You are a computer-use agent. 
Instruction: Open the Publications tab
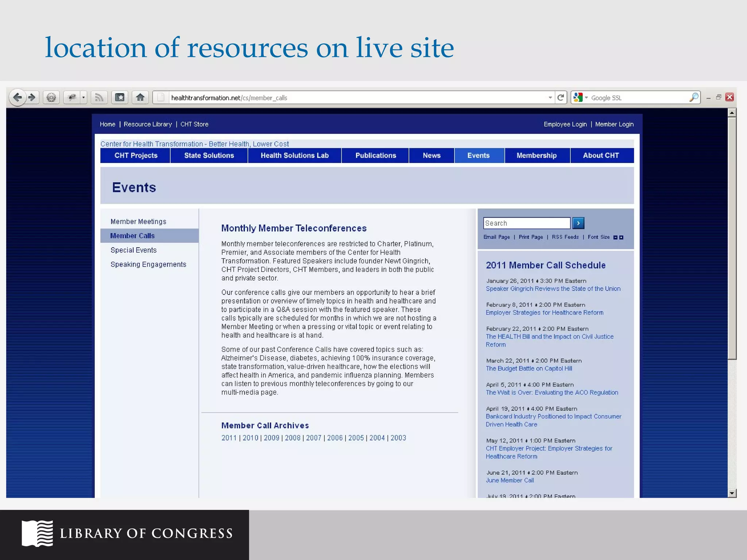pyautogui.click(x=376, y=155)
